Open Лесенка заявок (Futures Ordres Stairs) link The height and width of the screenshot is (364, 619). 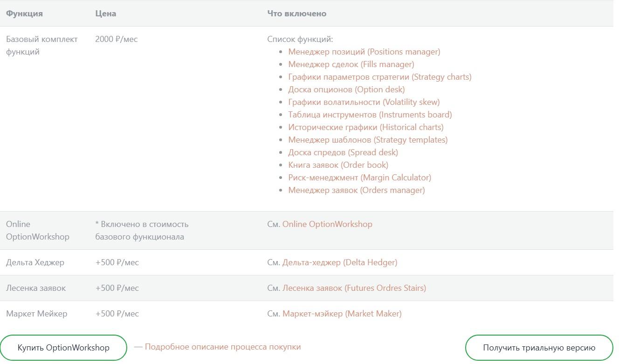[x=354, y=288]
